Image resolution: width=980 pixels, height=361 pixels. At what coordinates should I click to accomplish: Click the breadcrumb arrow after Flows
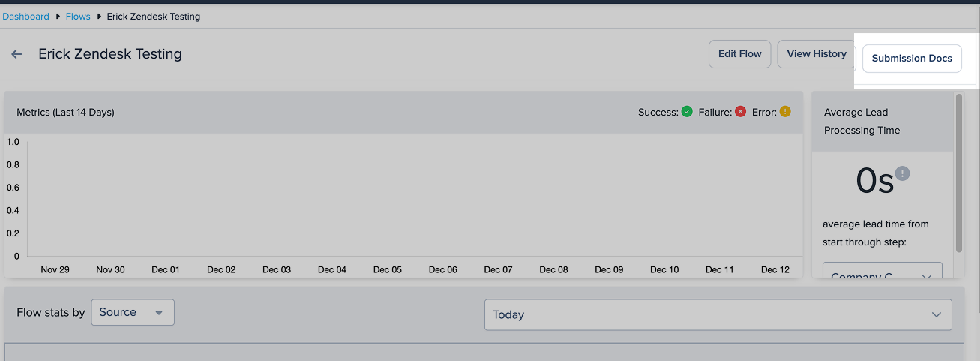coord(99,16)
